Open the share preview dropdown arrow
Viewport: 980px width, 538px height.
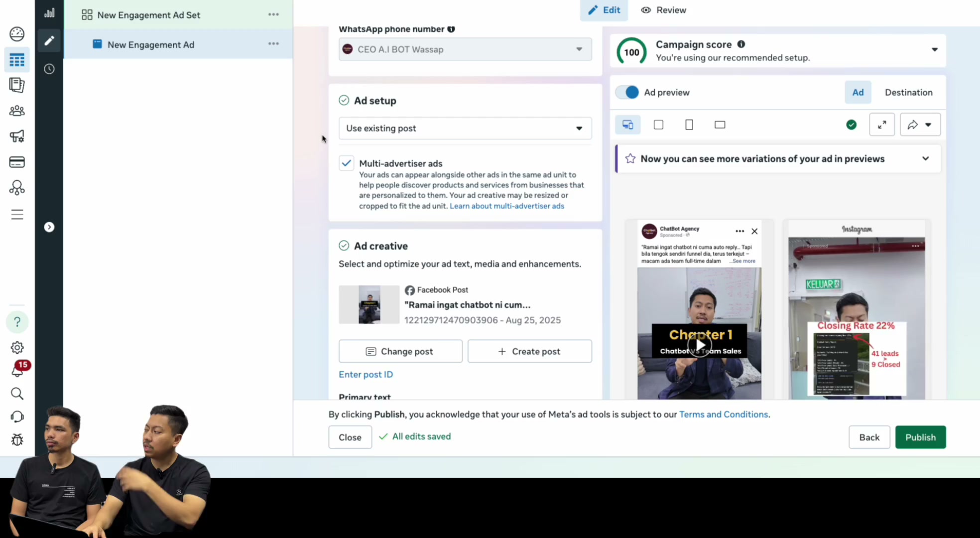click(x=928, y=125)
